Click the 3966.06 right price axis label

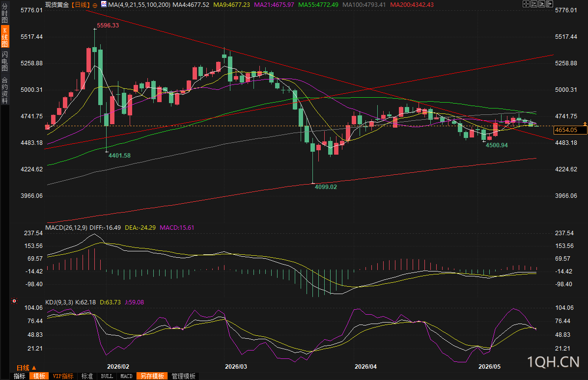point(566,195)
